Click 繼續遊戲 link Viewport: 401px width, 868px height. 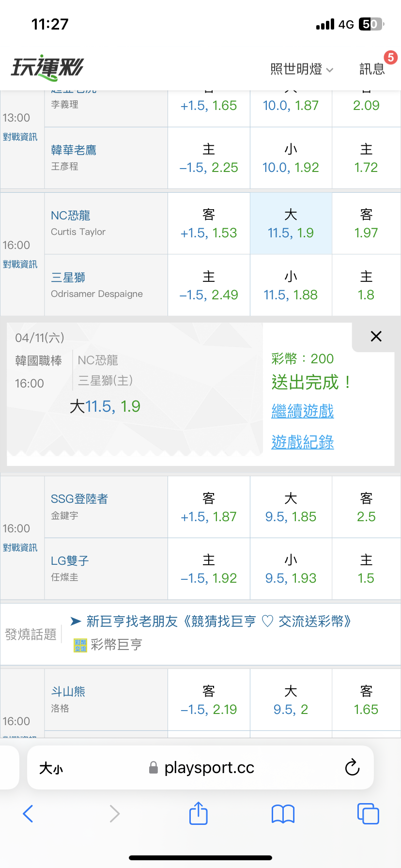(303, 411)
